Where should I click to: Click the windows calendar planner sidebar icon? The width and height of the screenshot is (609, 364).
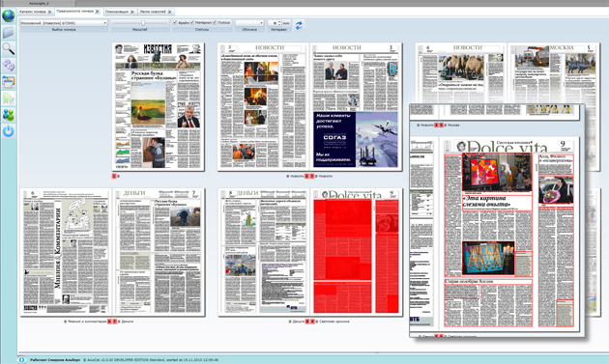click(8, 82)
